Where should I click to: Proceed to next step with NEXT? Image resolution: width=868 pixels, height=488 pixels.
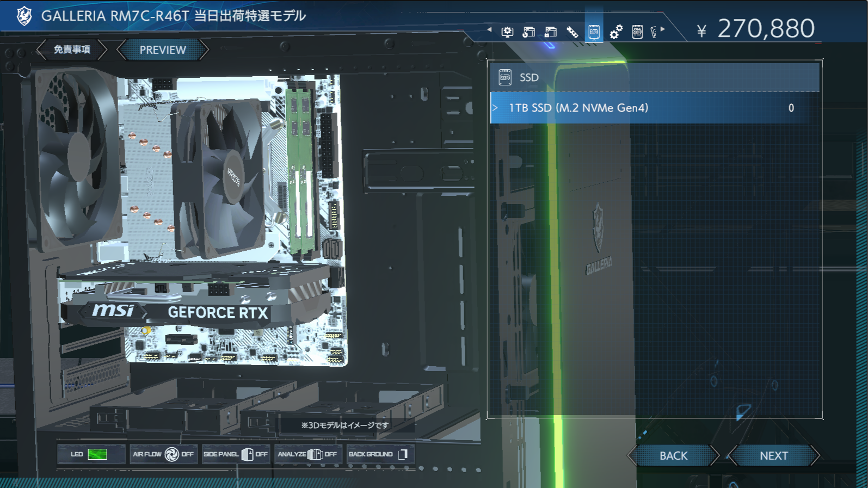[774, 456]
